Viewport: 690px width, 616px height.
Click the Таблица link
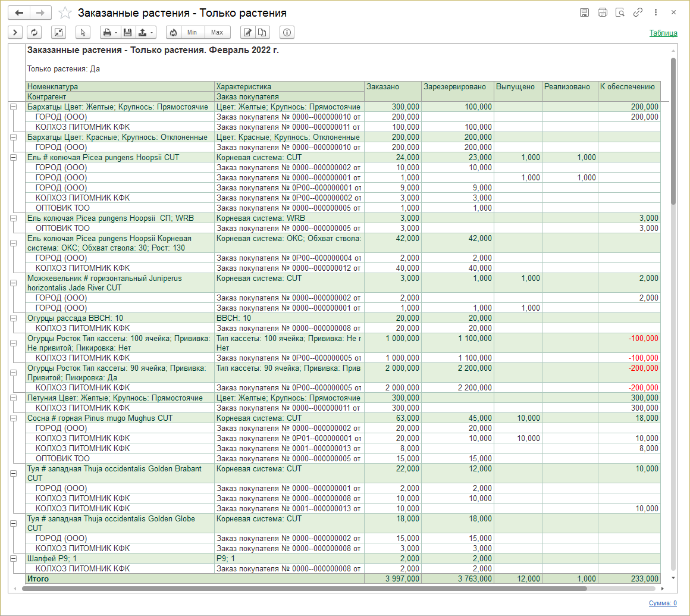(663, 33)
